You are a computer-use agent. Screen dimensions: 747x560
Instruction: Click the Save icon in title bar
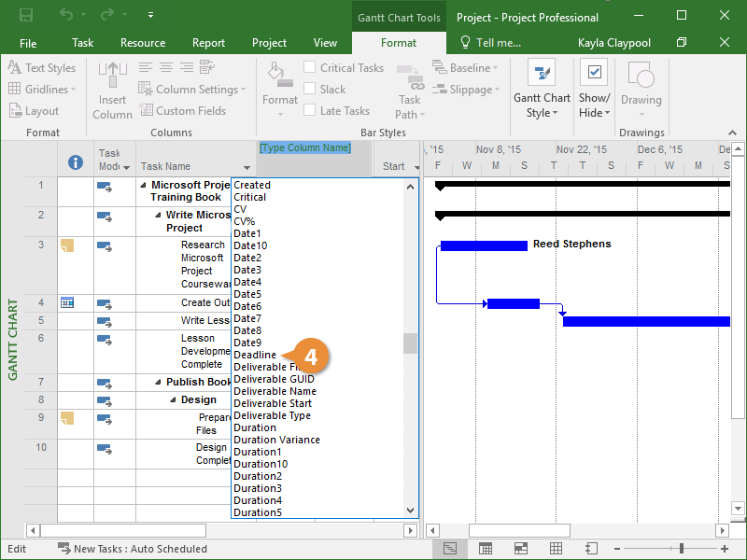click(x=25, y=16)
